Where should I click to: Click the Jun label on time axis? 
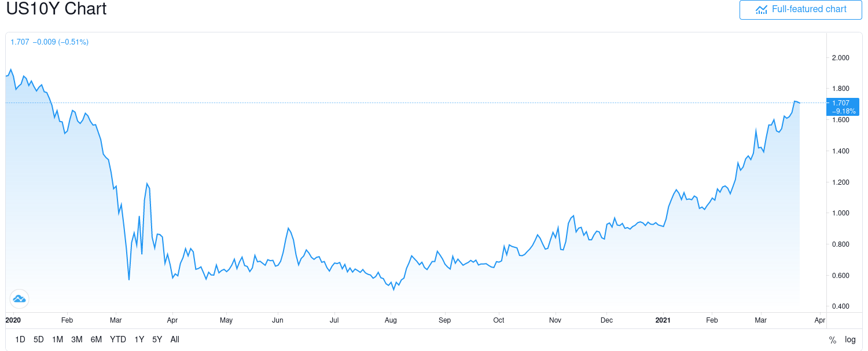point(278,320)
